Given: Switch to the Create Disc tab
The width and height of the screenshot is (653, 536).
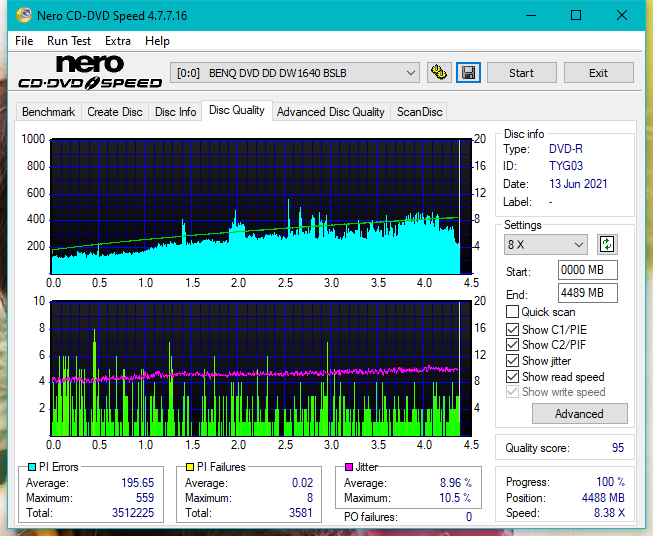Looking at the screenshot, I should click(x=115, y=112).
